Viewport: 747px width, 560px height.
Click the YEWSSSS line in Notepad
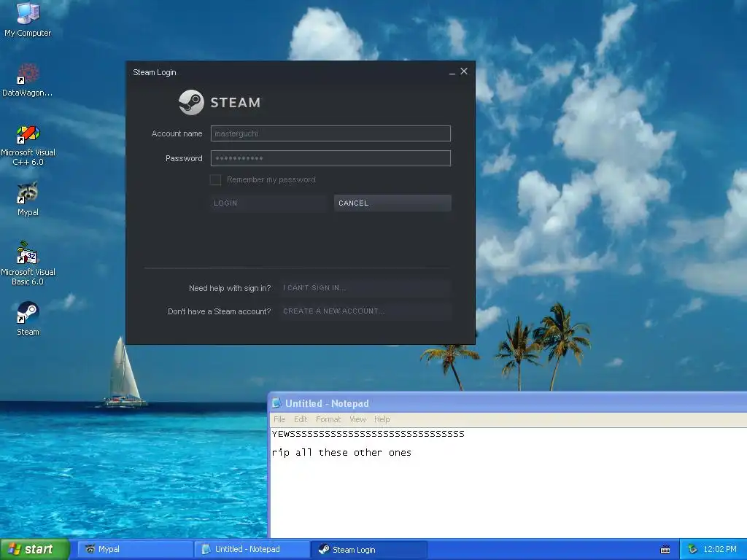(368, 434)
